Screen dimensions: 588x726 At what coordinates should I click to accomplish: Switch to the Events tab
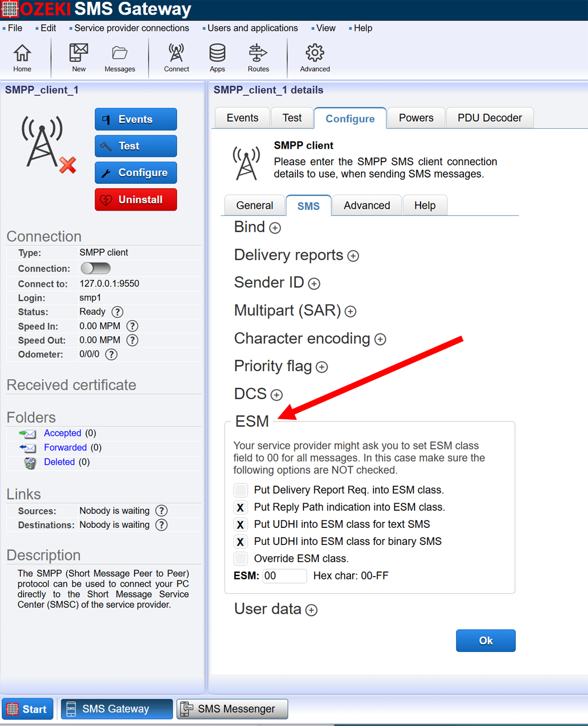(x=242, y=118)
